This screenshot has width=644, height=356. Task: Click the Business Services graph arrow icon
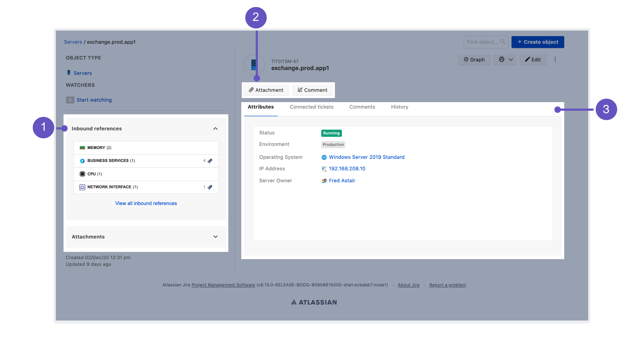coord(210,161)
